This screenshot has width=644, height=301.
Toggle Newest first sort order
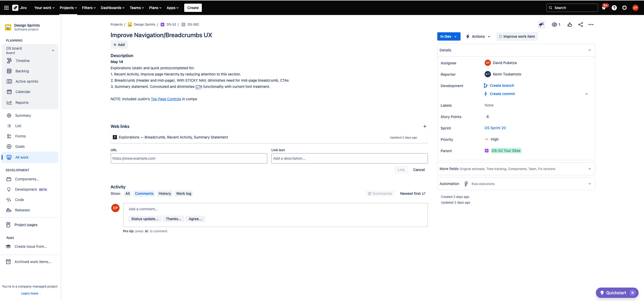412,194
